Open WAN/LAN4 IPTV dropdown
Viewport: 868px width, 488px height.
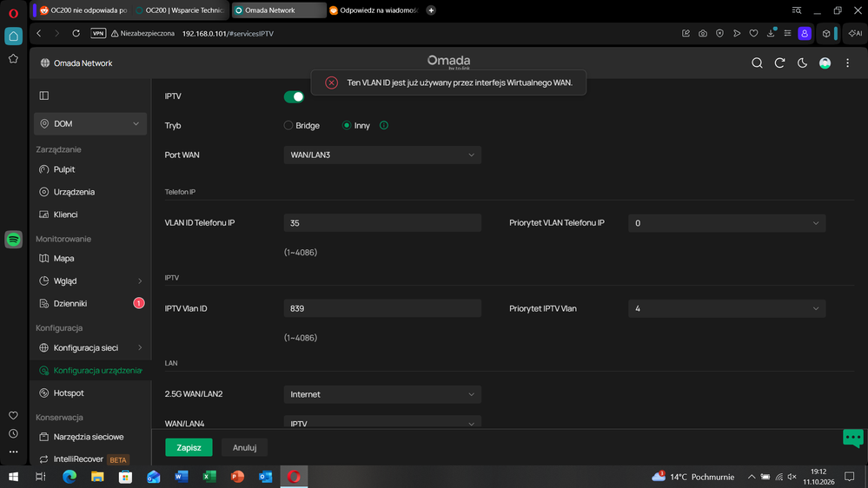click(382, 423)
